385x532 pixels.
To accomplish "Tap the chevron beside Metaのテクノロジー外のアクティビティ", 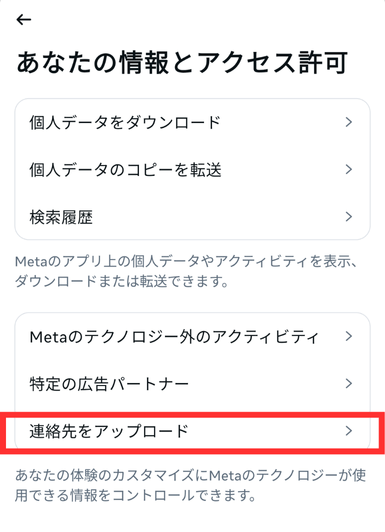I will pyautogui.click(x=348, y=336).
